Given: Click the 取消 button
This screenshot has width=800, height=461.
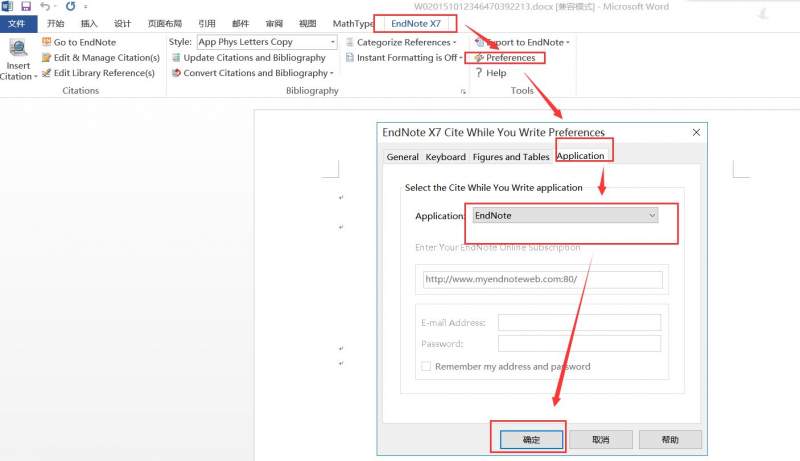Looking at the screenshot, I should [x=601, y=440].
